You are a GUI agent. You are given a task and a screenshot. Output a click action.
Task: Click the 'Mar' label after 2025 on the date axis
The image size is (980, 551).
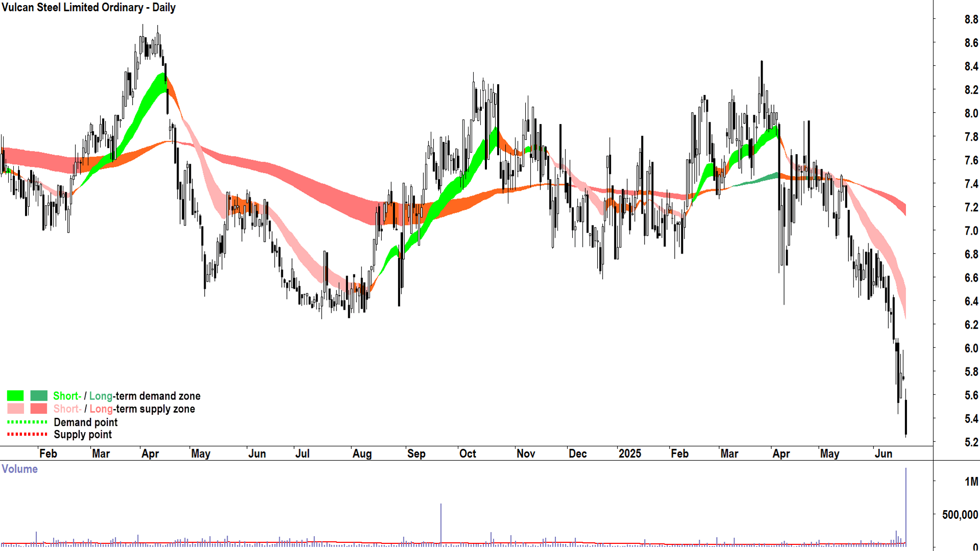pos(729,454)
